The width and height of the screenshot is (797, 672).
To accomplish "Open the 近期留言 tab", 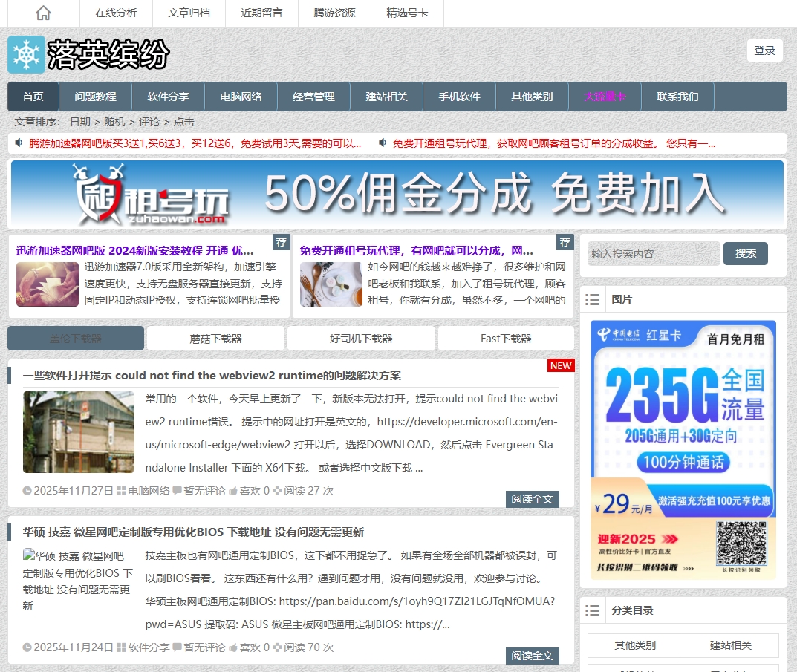I will pyautogui.click(x=261, y=13).
